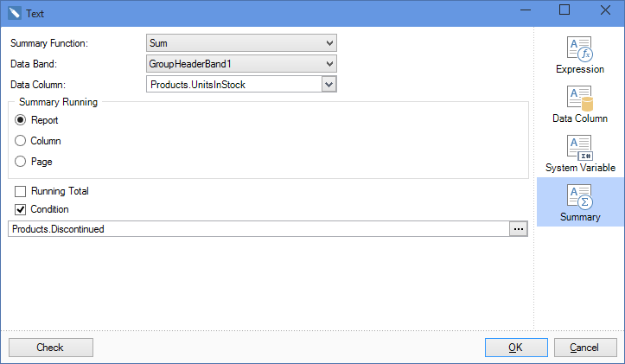Click the Products.UnitsInStock text field
The image size is (625, 364).
pos(234,85)
